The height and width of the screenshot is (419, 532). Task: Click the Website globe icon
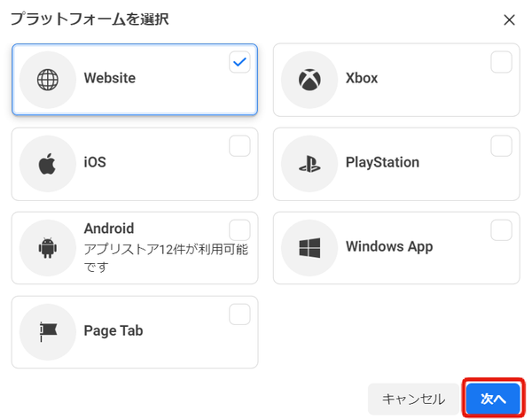[x=48, y=80]
